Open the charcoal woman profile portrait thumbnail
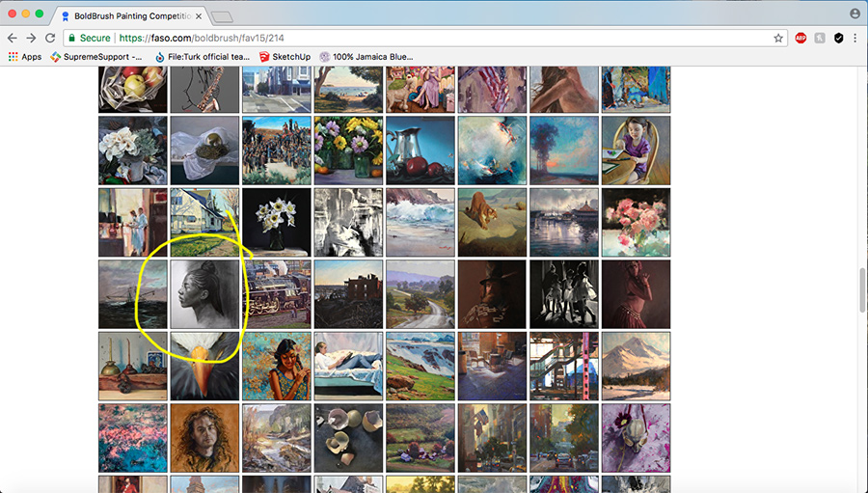The image size is (868, 493). 204,294
